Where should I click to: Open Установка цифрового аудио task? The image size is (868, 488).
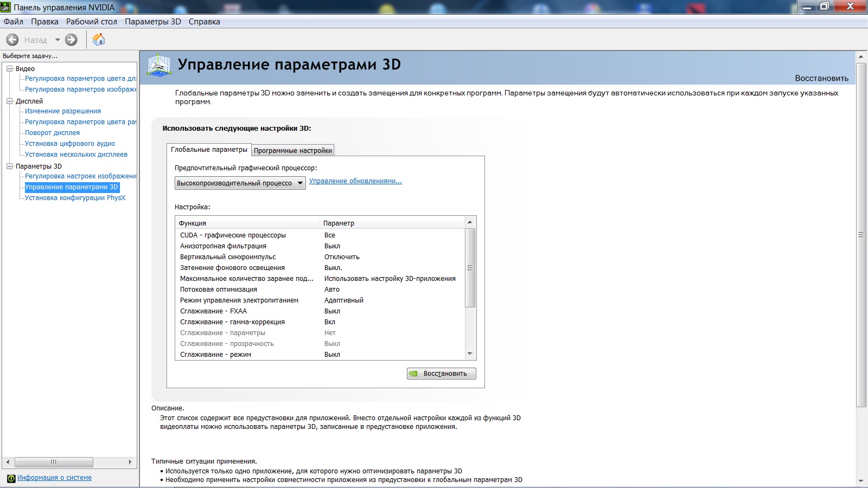(70, 144)
